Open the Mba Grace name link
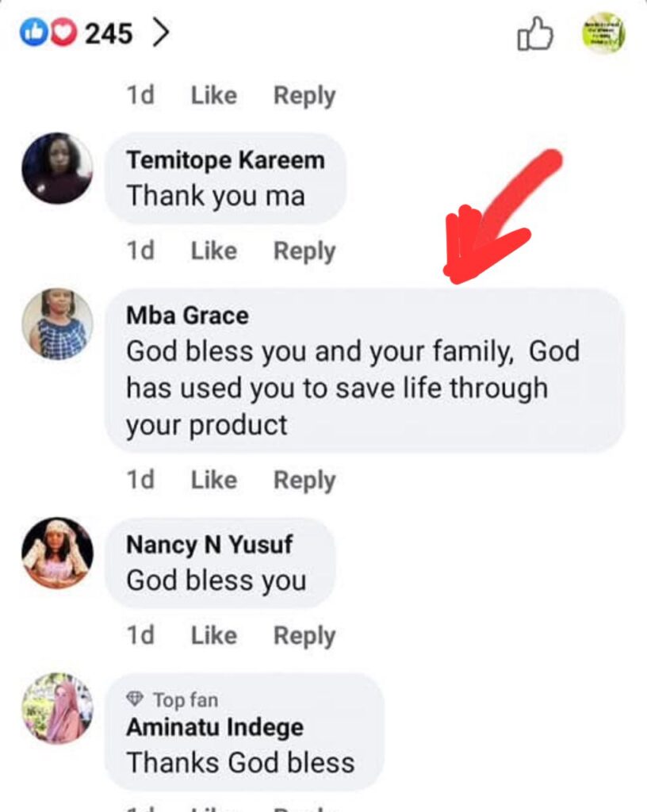Image resolution: width=647 pixels, height=812 pixels. (x=187, y=316)
